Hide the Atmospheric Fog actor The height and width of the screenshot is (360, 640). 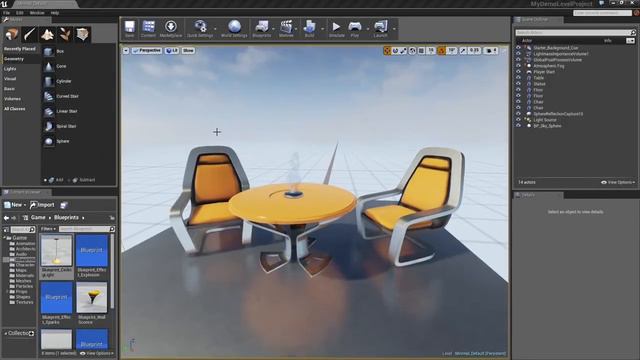pos(518,66)
